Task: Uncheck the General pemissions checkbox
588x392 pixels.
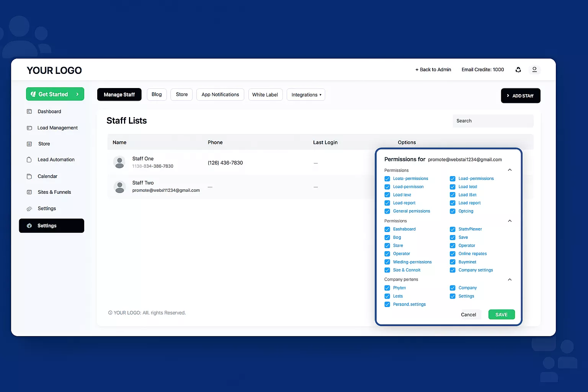Action: point(387,211)
